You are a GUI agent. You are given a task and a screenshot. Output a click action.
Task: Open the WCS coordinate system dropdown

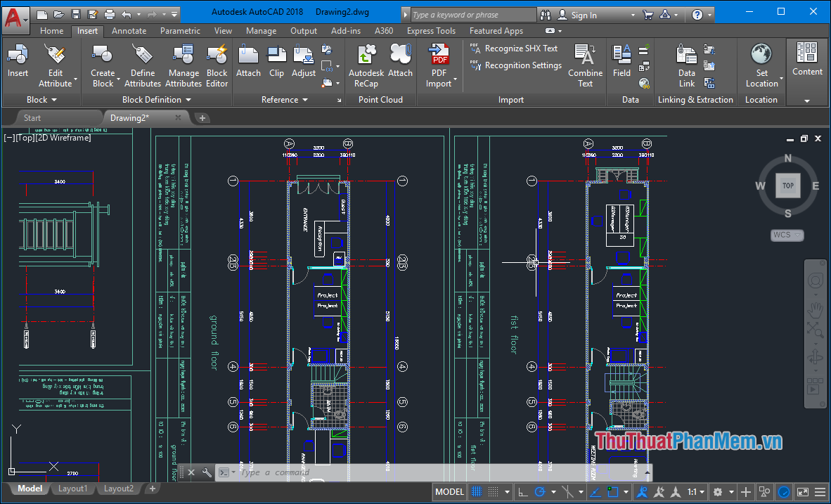787,235
